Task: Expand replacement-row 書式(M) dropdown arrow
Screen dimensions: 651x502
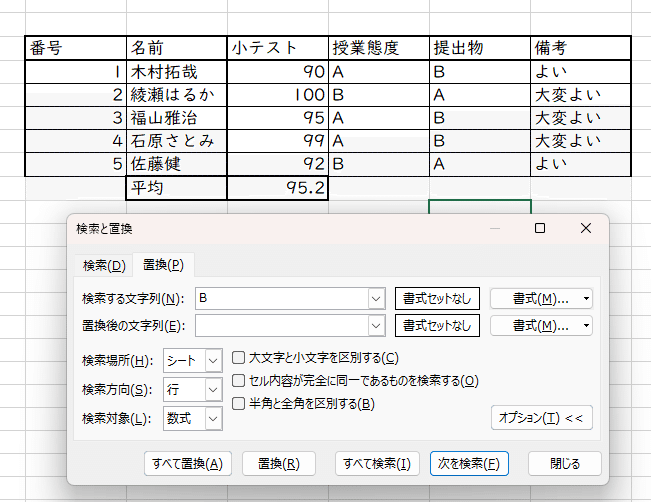Action: point(586,326)
